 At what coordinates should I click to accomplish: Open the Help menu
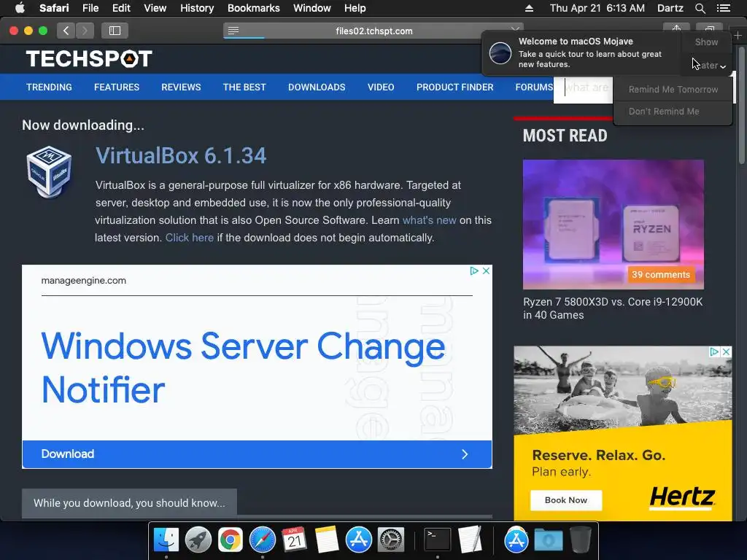pos(355,8)
